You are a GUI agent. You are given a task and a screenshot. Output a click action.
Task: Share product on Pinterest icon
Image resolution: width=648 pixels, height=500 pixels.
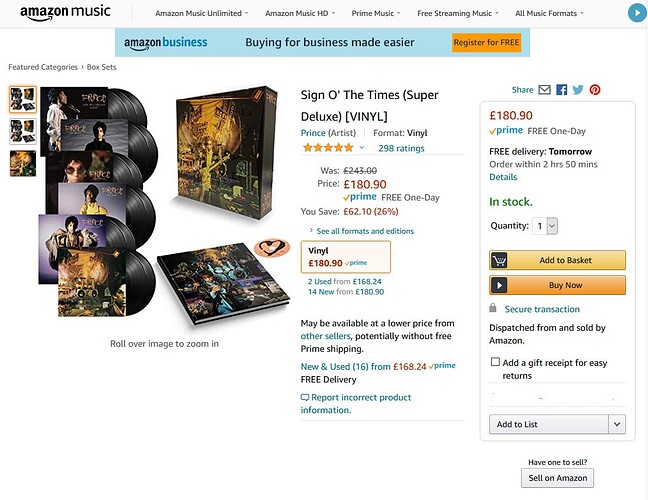(x=595, y=90)
